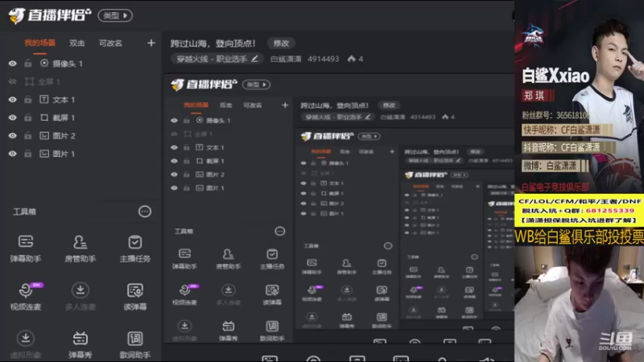The width and height of the screenshot is (644, 362).
Task: Show the hidden 全屏 1 source
Action: click(13, 82)
